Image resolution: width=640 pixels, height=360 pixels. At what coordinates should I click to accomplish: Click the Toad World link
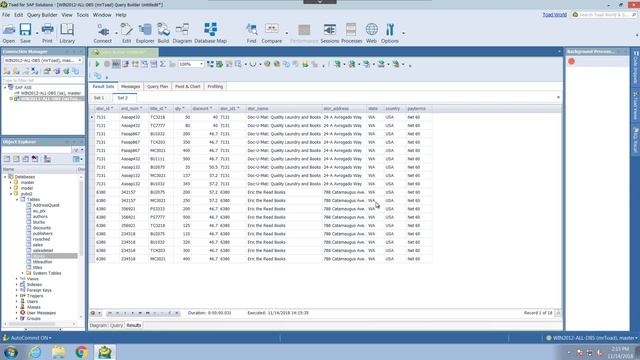(554, 15)
